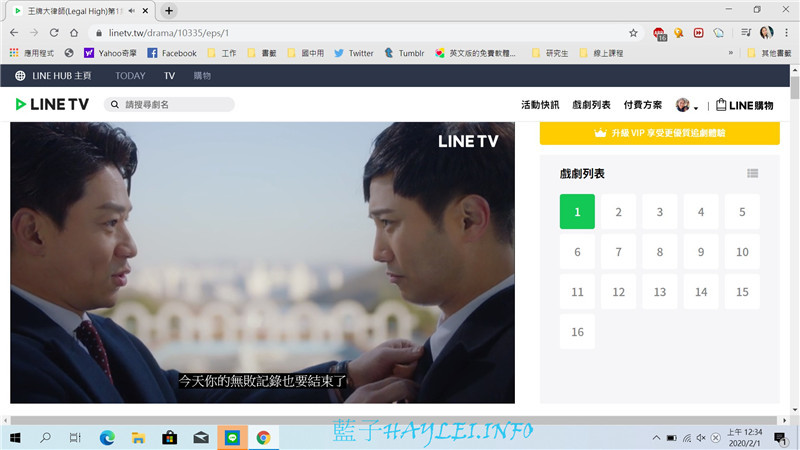Open the 工作 bookmark folder

(x=221, y=53)
